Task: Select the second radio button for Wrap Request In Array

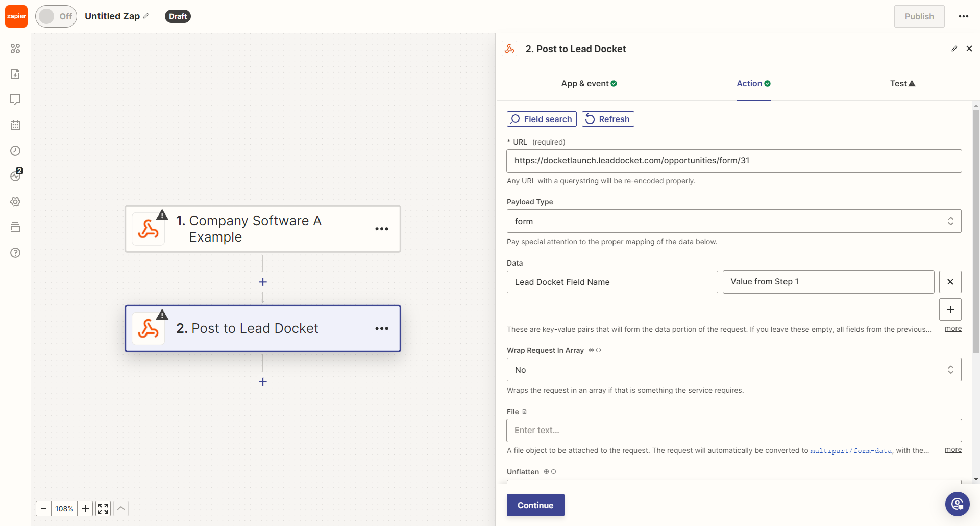Action: pyautogui.click(x=598, y=350)
